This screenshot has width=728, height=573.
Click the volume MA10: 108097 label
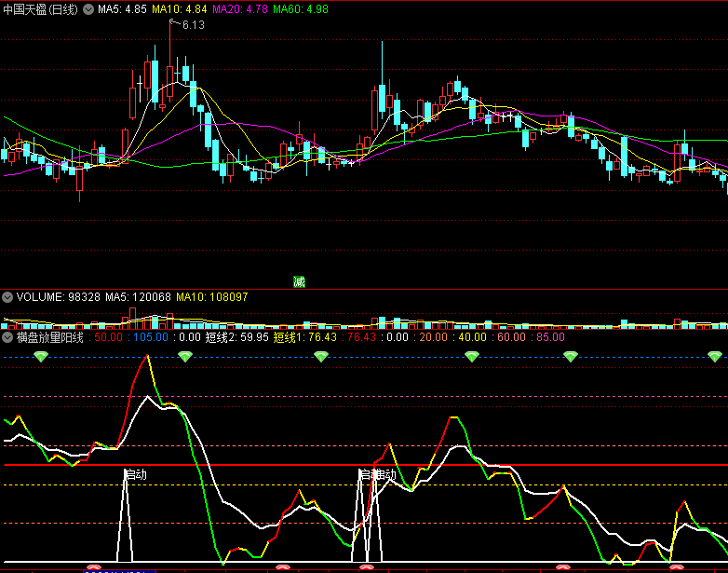[x=211, y=297]
